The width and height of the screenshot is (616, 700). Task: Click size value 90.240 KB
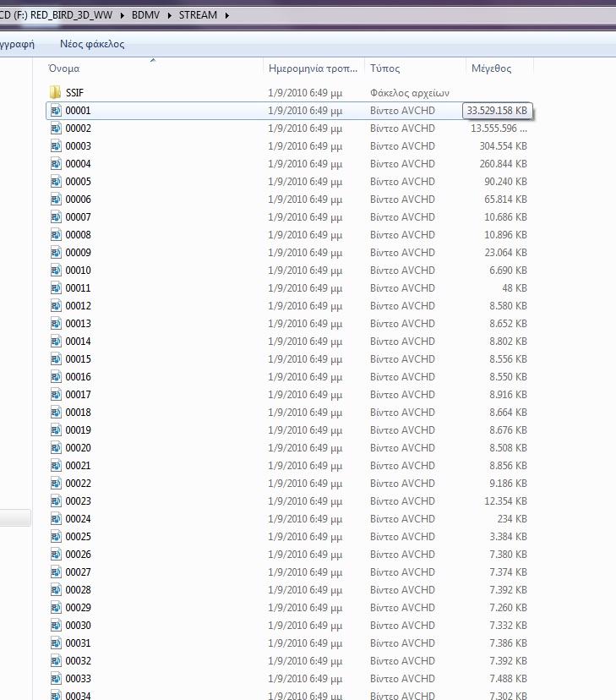506,182
